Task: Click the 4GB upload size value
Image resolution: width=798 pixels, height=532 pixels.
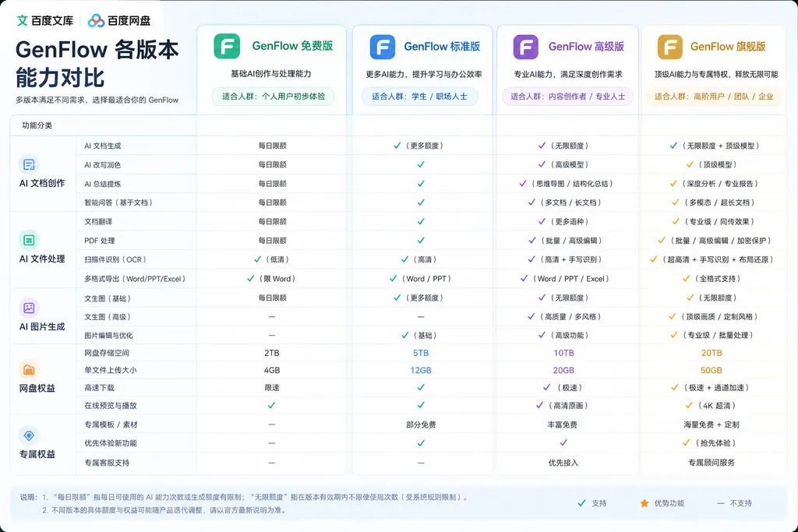Action: pyautogui.click(x=272, y=370)
